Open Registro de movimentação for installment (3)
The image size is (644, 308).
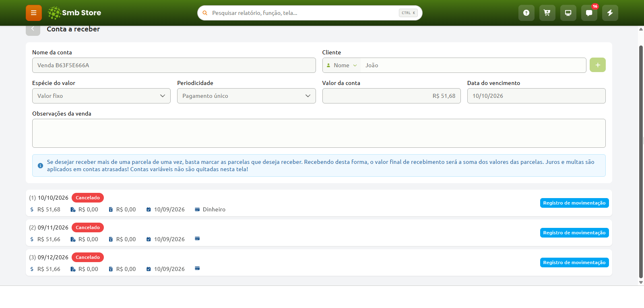click(x=574, y=263)
